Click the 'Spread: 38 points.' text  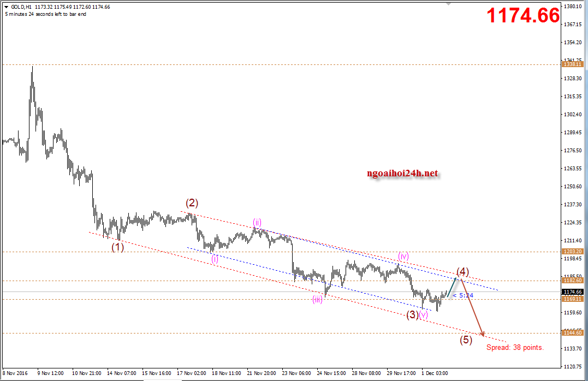[x=515, y=347]
